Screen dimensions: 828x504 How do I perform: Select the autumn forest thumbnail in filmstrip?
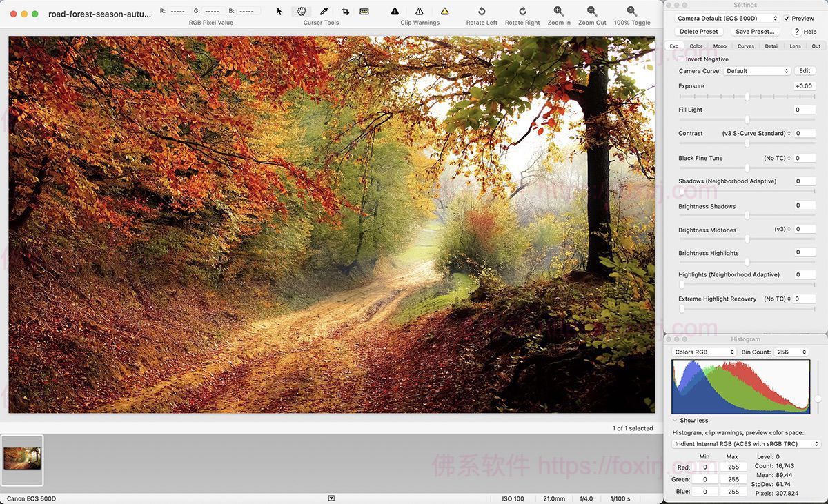pos(22,459)
